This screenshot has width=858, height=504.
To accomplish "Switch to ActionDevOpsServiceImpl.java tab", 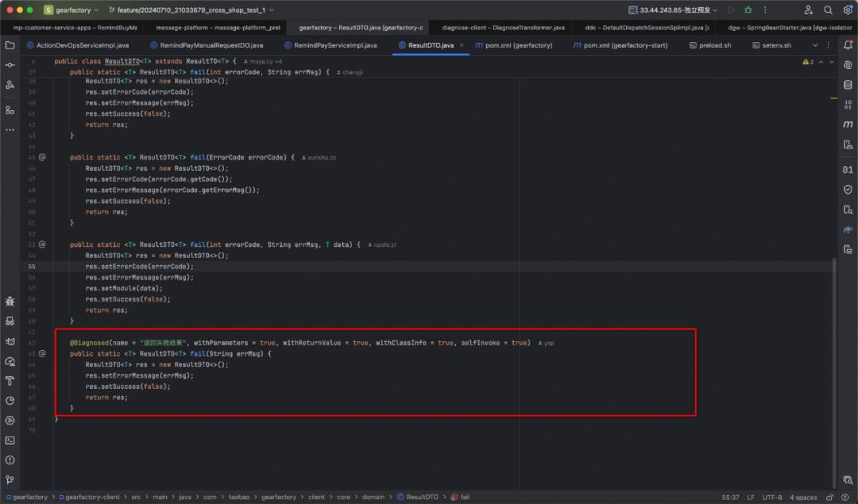I will 78,45.
